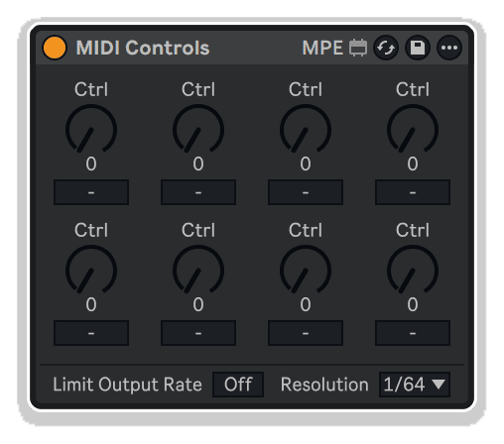This screenshot has height=444, width=504.
Task: Click the MPE indicator icon
Action: (358, 48)
